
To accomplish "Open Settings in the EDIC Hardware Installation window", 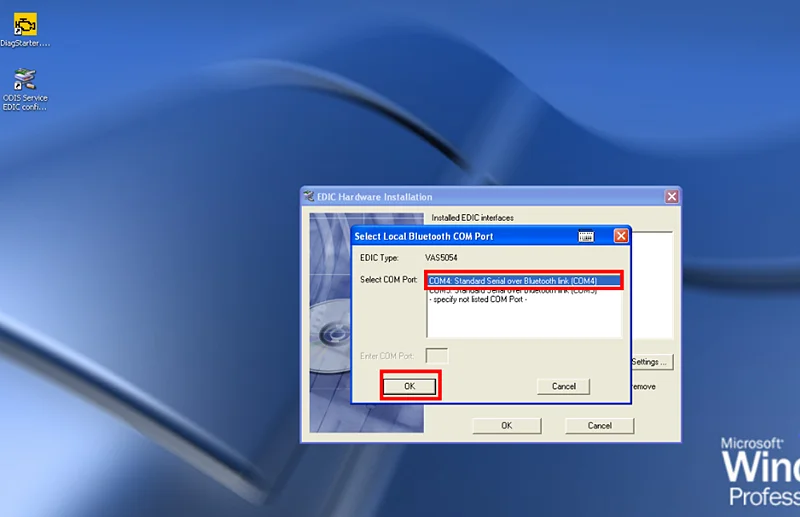I will [652, 362].
